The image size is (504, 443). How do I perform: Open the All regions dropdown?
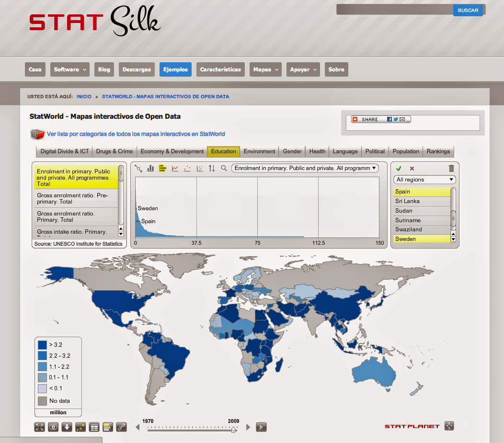point(424,180)
